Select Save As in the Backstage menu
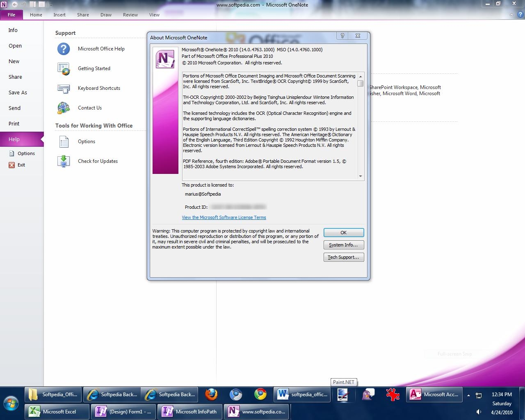 pos(22,93)
